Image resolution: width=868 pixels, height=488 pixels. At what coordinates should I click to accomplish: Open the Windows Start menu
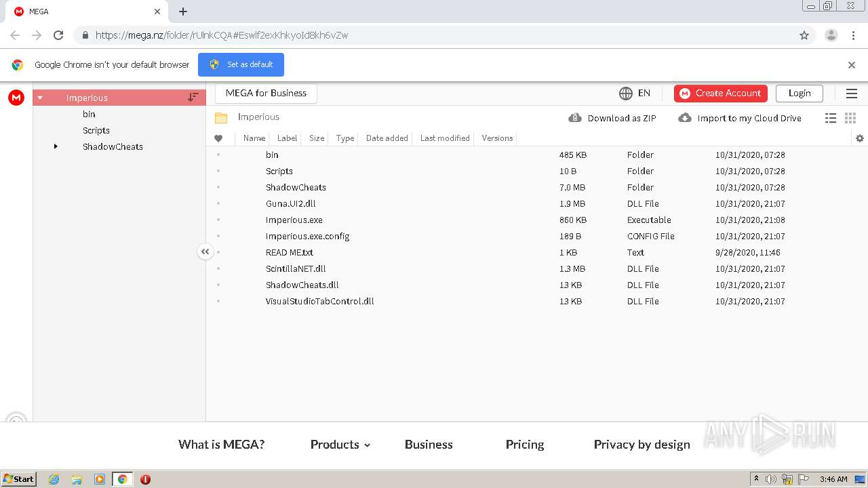pyautogui.click(x=19, y=479)
